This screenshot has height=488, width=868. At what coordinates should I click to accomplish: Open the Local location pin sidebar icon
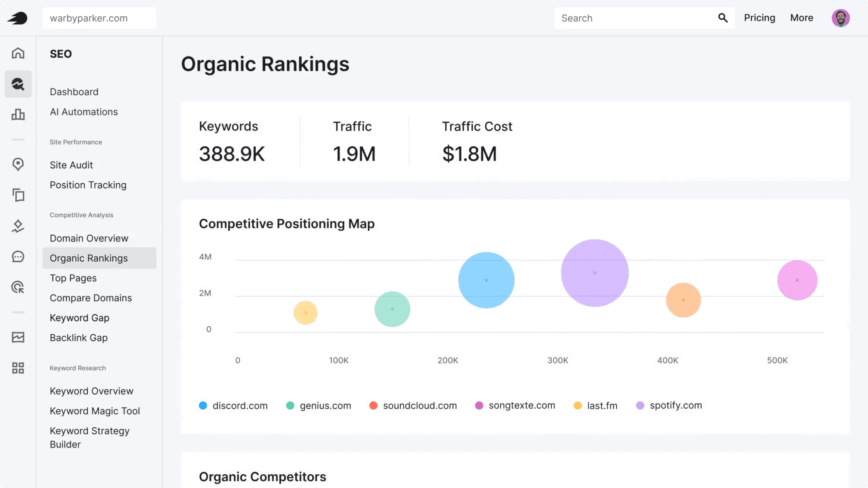(18, 164)
